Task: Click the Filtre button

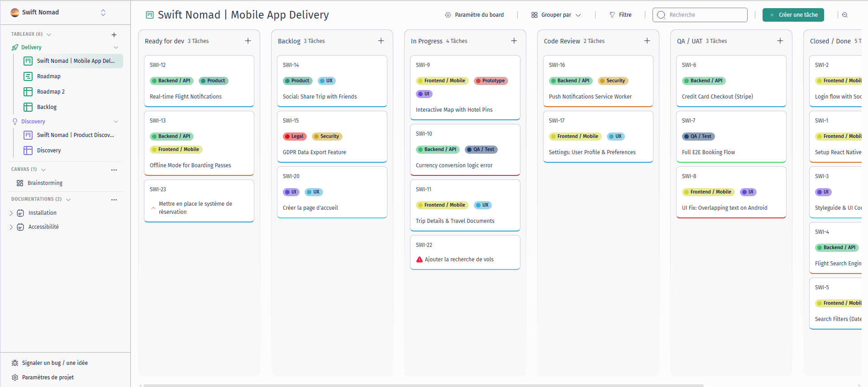Action: pyautogui.click(x=620, y=15)
